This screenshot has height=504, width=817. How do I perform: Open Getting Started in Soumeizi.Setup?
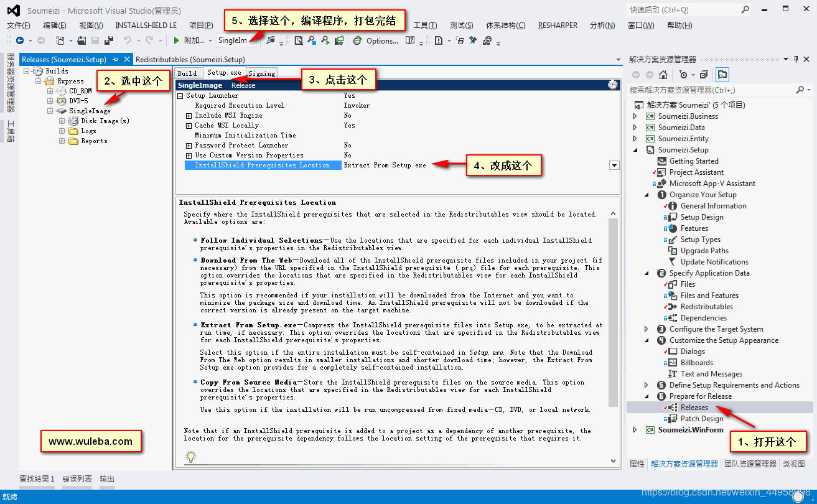pos(694,161)
